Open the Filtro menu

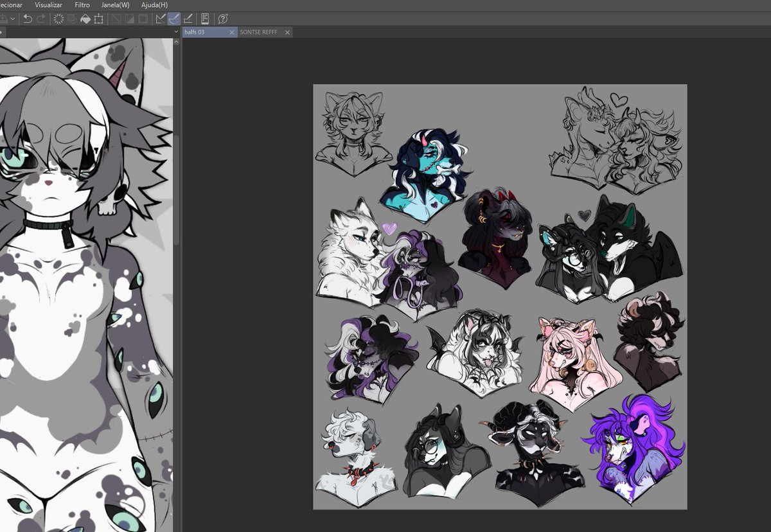click(82, 4)
